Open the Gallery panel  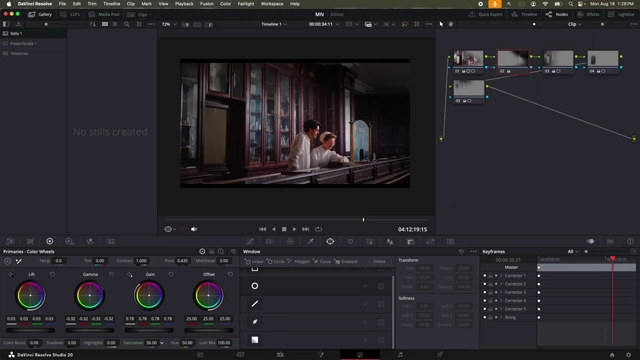coord(40,14)
